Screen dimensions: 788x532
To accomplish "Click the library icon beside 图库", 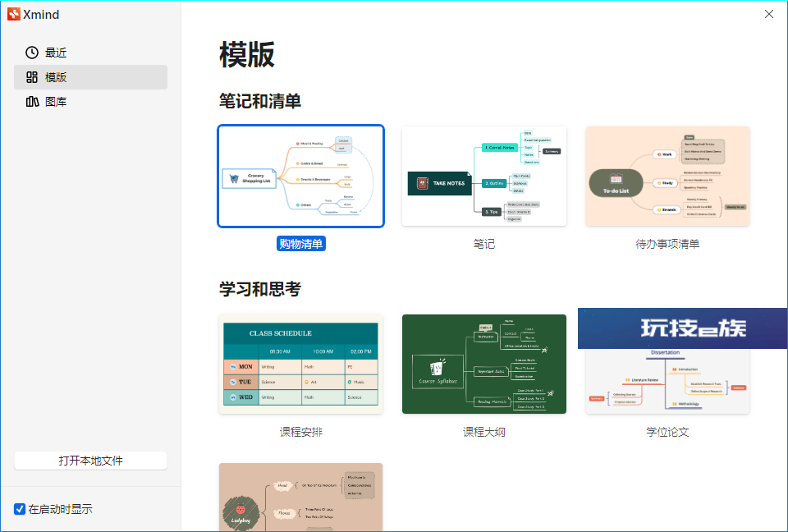I will 32,102.
